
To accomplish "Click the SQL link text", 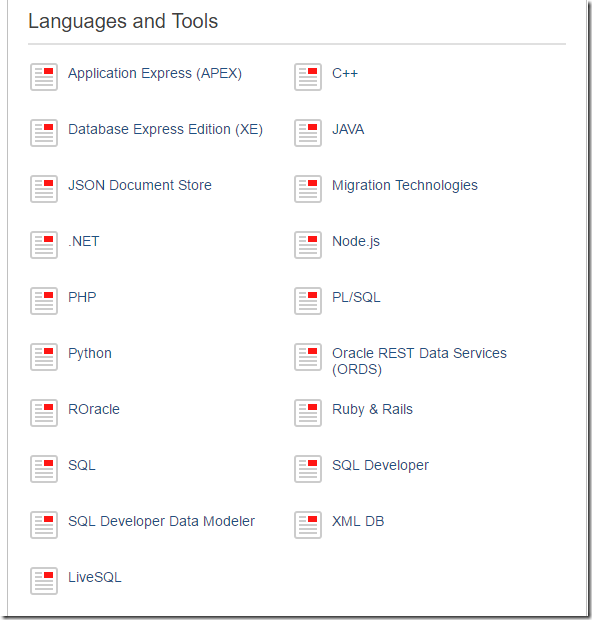I will point(81,465).
